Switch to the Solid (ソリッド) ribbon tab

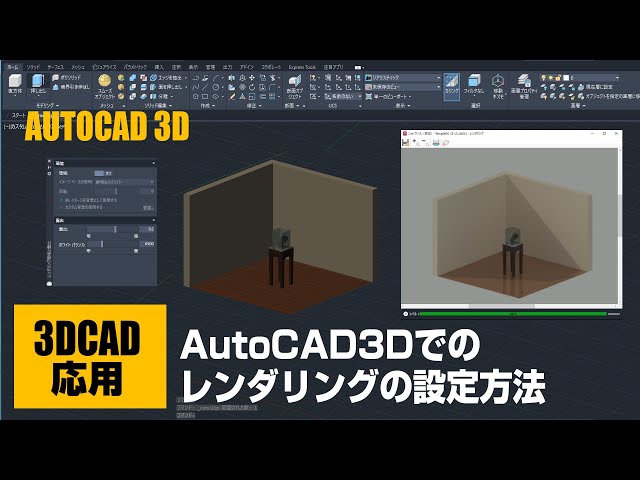pos(33,67)
